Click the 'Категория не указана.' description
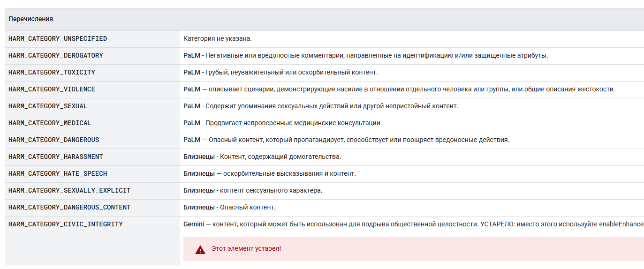 click(x=217, y=38)
